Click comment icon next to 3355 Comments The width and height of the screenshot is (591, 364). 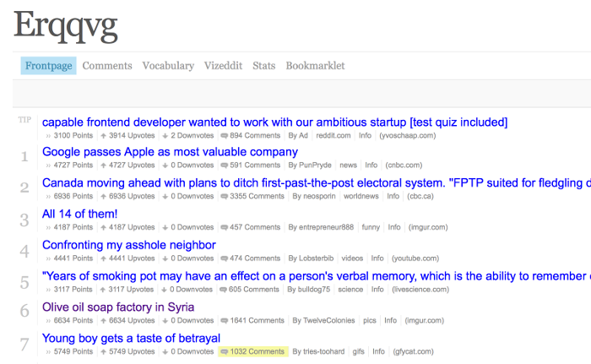(225, 197)
